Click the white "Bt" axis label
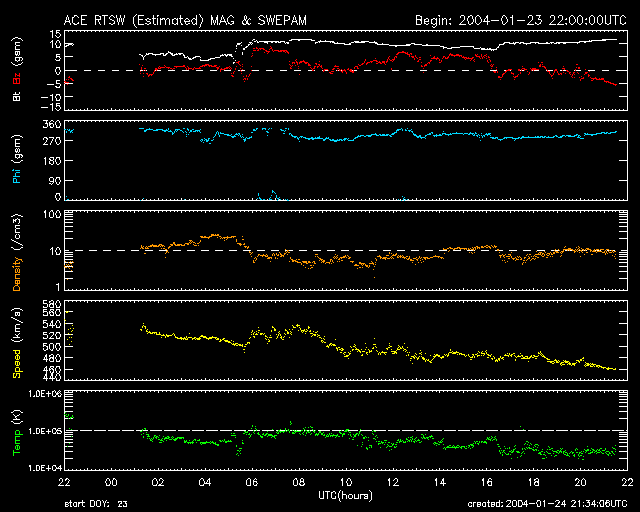The height and width of the screenshot is (512, 640). (x=17, y=96)
